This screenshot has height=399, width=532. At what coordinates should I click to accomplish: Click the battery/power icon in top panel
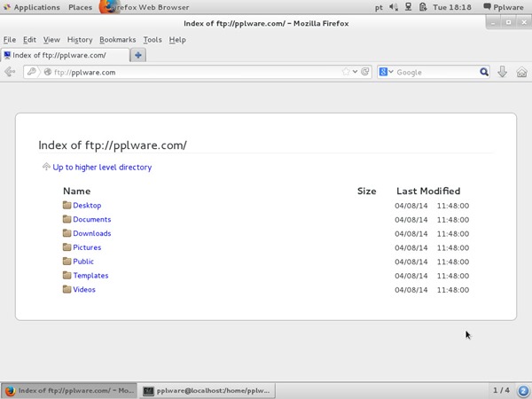pos(422,7)
